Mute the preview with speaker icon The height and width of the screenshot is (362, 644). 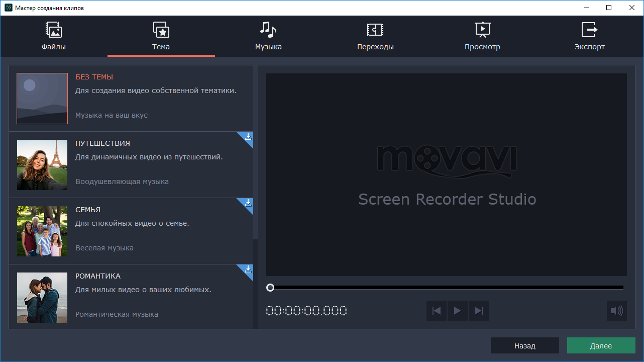[x=616, y=311]
